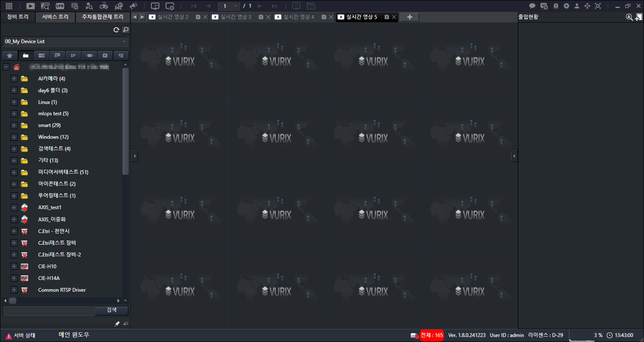Switch to 서비스 트리 tab

click(55, 17)
